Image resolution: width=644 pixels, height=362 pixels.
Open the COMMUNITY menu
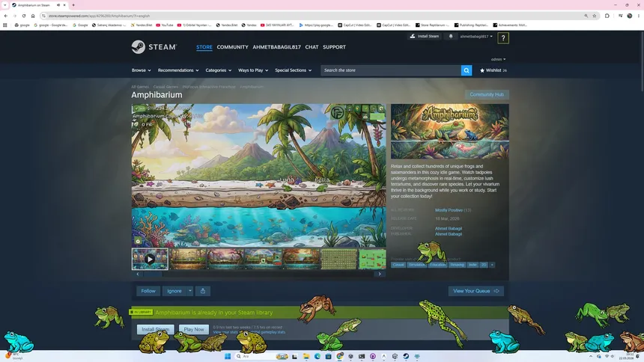click(x=232, y=47)
